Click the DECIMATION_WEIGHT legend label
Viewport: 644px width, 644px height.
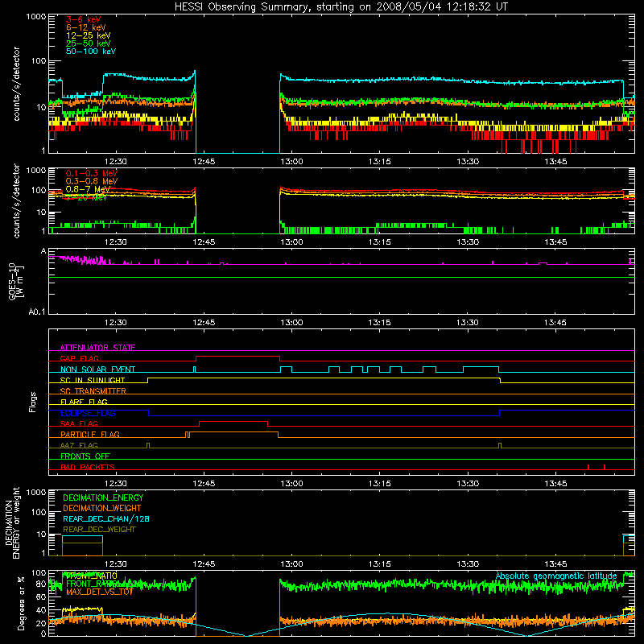(102, 509)
